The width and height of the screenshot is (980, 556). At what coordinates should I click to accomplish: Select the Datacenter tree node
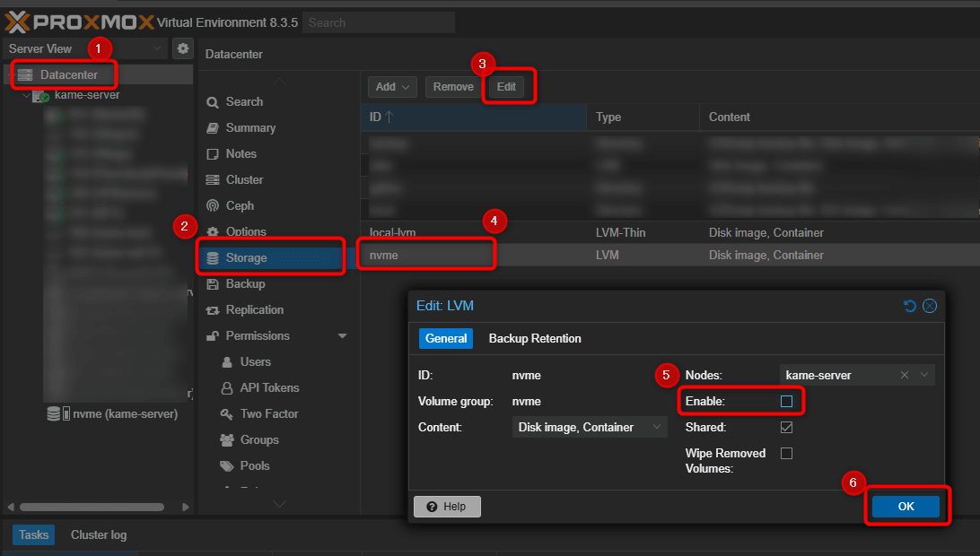pos(69,75)
